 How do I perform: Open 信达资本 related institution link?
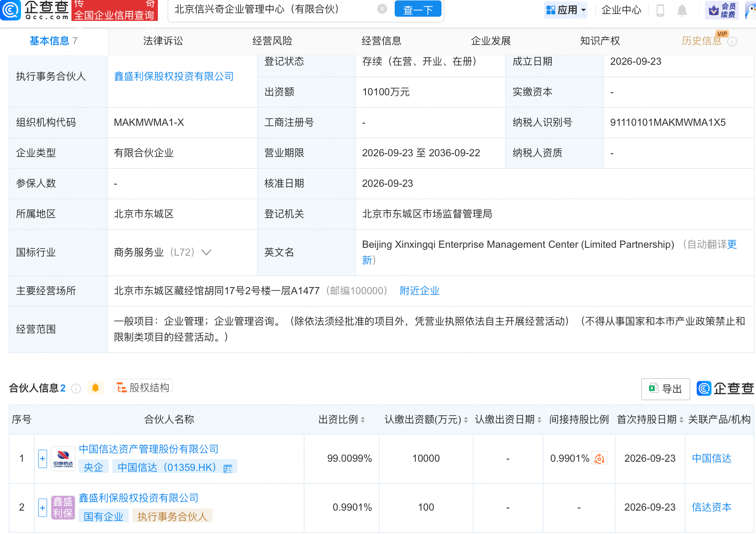(712, 507)
